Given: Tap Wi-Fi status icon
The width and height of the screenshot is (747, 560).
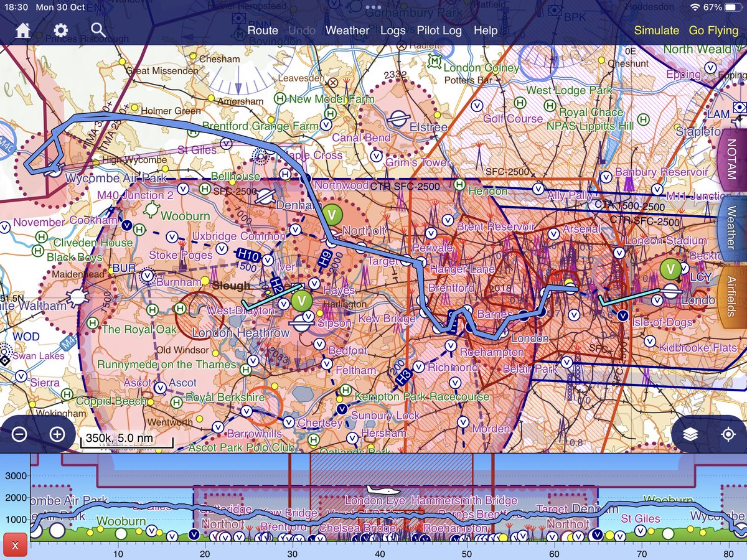Looking at the screenshot, I should pos(695,7).
